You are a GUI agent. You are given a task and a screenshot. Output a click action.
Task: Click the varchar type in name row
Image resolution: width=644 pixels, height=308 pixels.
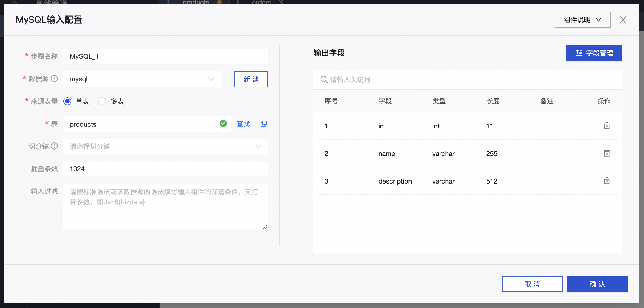(x=443, y=154)
